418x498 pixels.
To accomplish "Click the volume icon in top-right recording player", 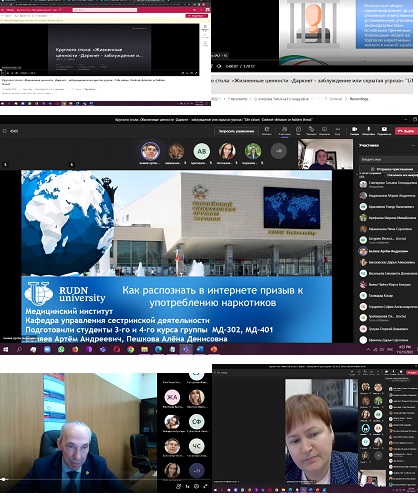I will pos(219,66).
